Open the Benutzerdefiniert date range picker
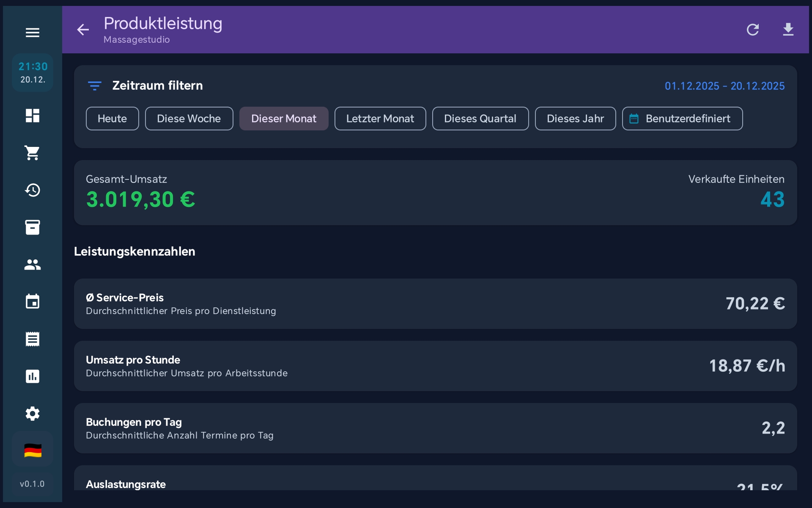 tap(682, 119)
